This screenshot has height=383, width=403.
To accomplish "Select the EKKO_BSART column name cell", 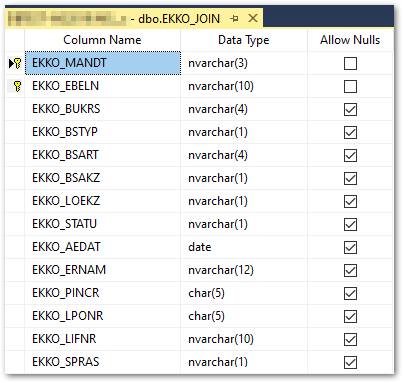I will [x=103, y=155].
